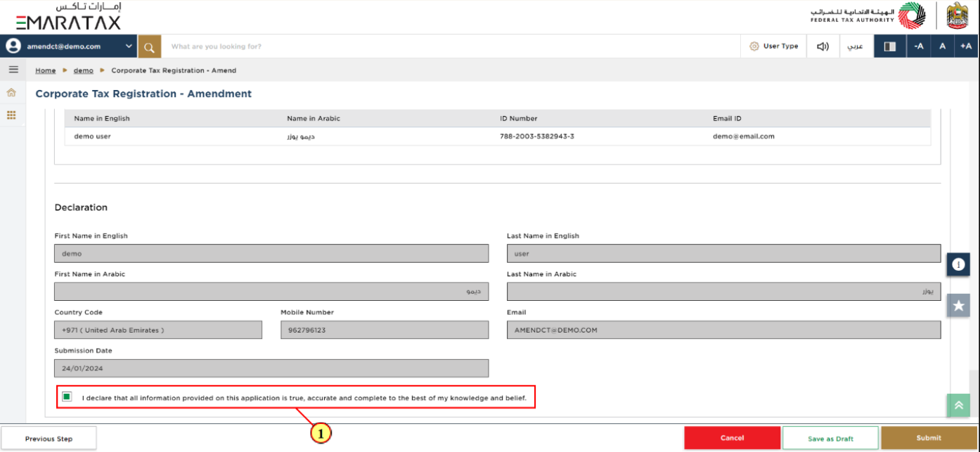The width and height of the screenshot is (980, 452).
Task: Click the 'Name in English' column header
Action: [102, 119]
